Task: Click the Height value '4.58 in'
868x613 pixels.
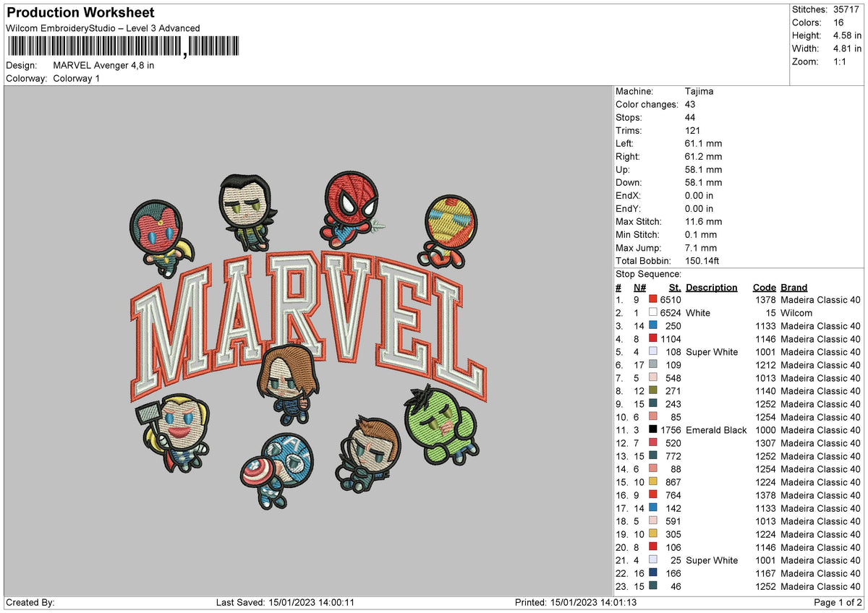Action: (x=847, y=35)
